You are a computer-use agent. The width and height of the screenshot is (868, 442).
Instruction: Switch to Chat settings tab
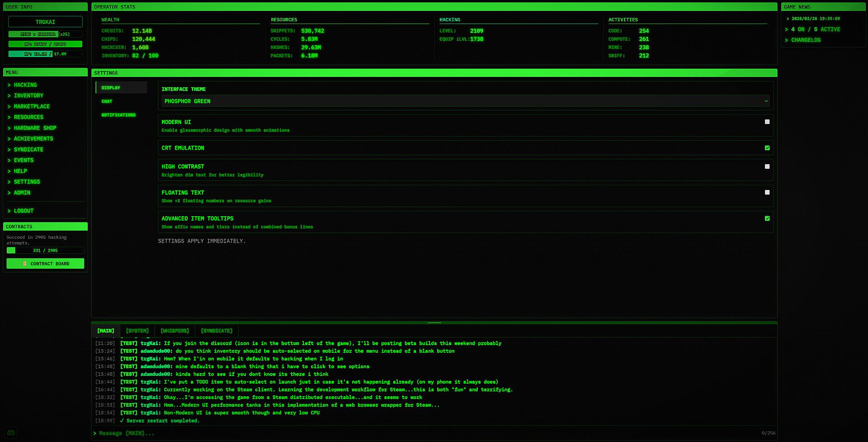pyautogui.click(x=121, y=101)
